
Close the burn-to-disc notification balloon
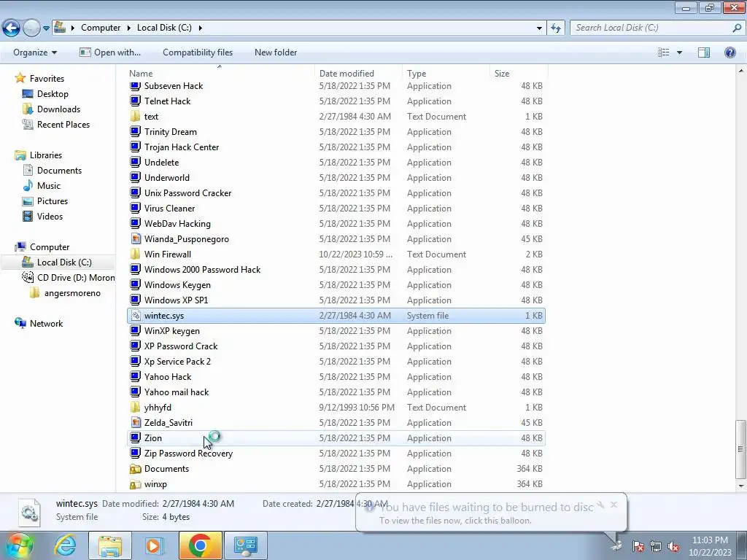[614, 505]
